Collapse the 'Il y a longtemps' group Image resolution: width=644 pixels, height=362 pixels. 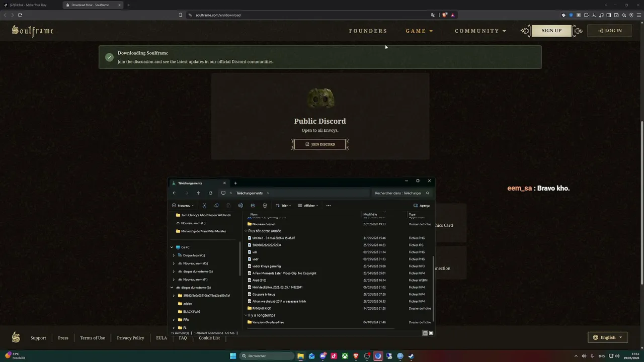pos(246,315)
